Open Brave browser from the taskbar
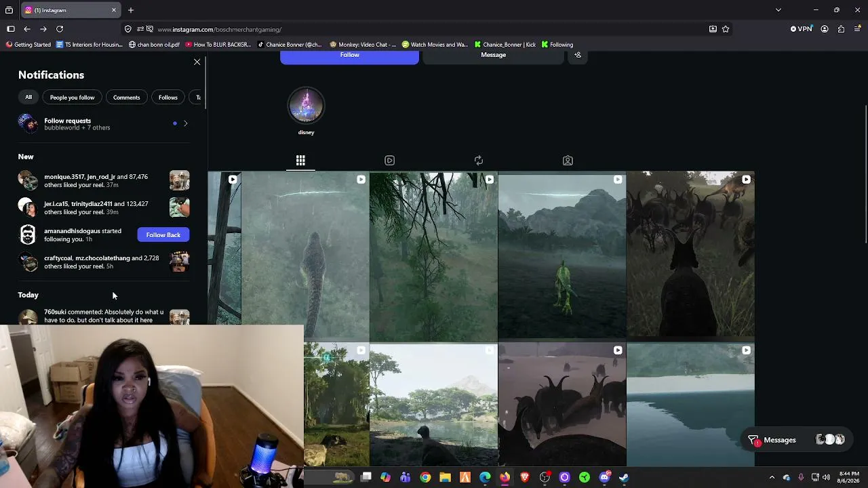The height and width of the screenshot is (488, 868). click(x=525, y=478)
